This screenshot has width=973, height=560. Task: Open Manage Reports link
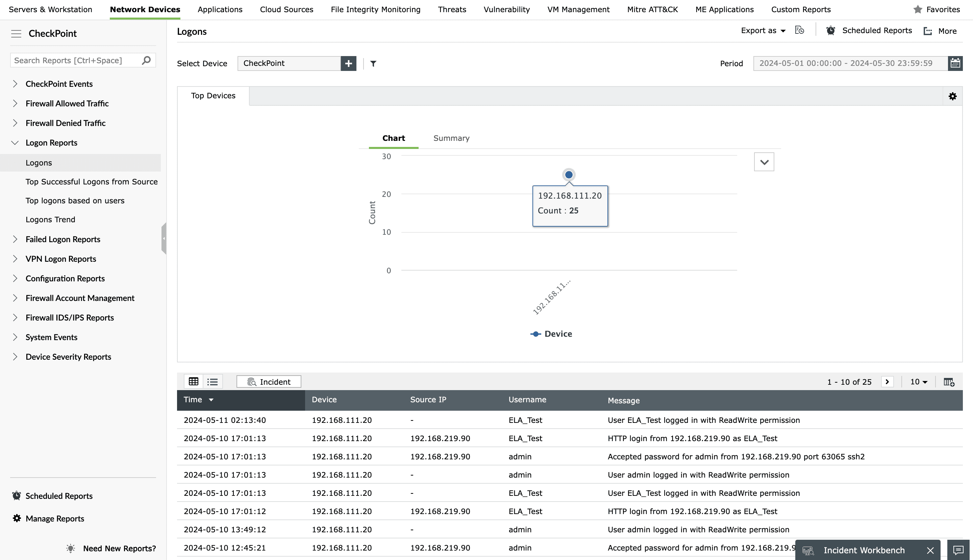point(55,518)
